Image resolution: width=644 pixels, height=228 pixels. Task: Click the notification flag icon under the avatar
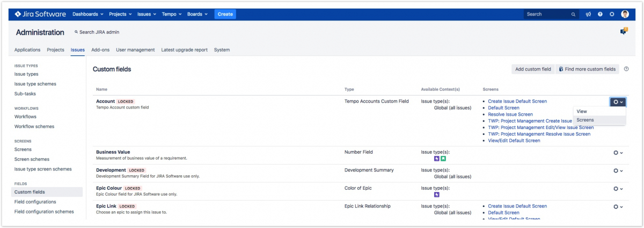pyautogui.click(x=624, y=32)
